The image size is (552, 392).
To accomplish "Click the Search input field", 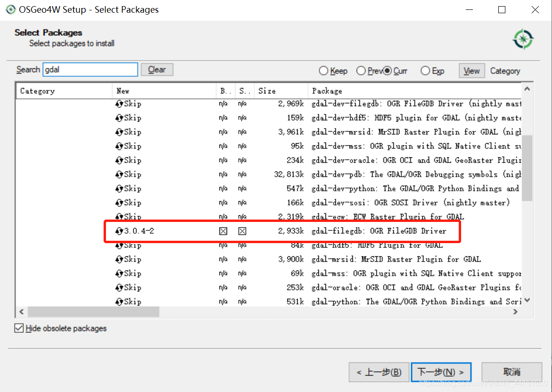I will [x=90, y=70].
